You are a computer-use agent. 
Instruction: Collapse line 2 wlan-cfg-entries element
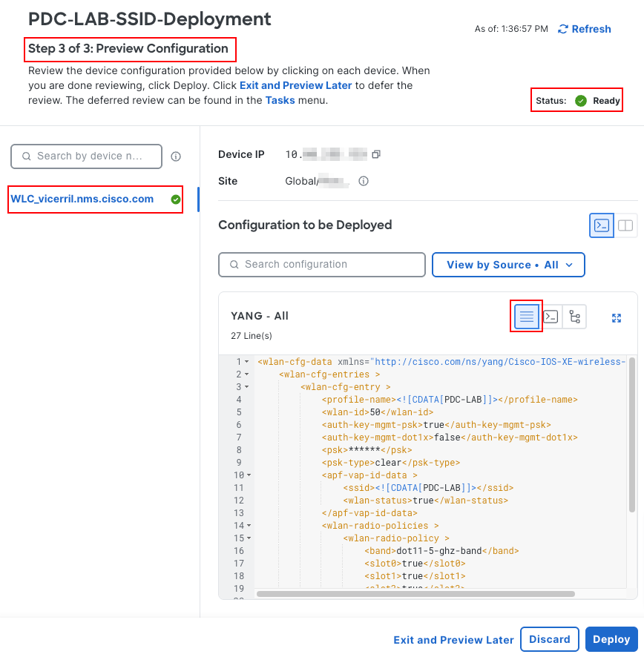tap(247, 374)
